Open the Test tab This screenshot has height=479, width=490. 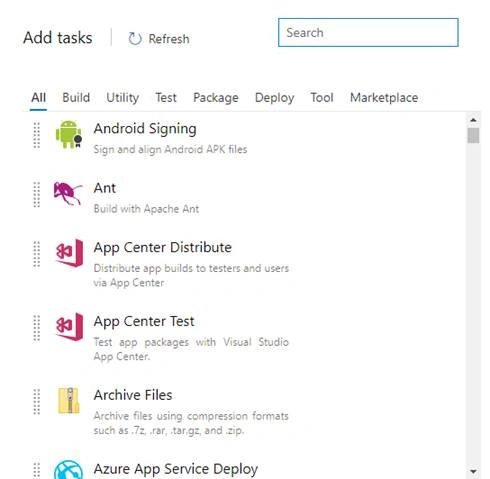coord(166,98)
